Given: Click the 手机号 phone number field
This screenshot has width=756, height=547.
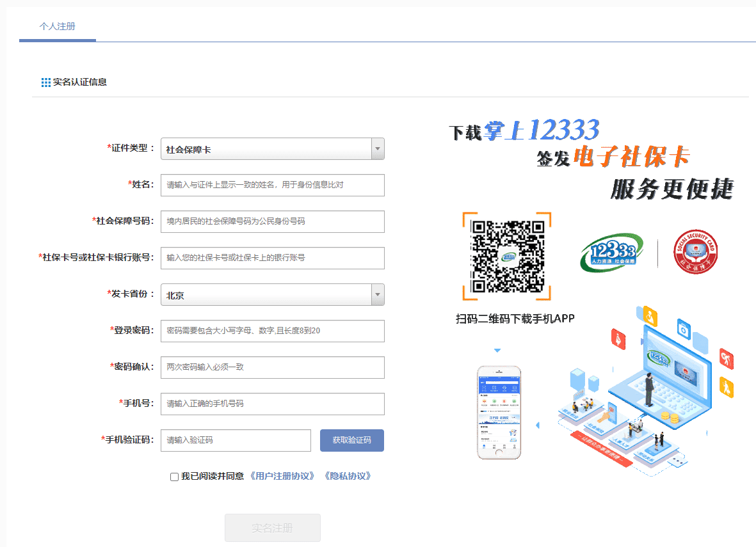Looking at the screenshot, I should (x=272, y=404).
